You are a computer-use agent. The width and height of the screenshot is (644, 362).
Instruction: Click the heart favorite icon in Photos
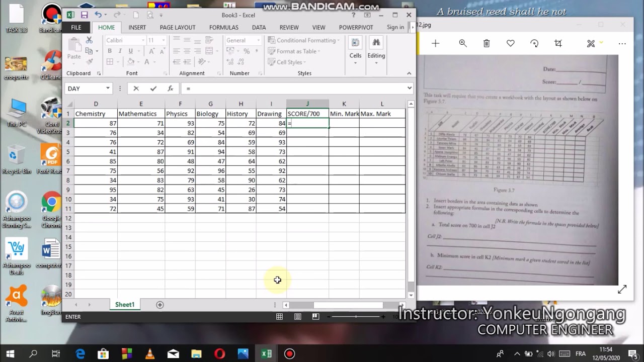pos(511,44)
